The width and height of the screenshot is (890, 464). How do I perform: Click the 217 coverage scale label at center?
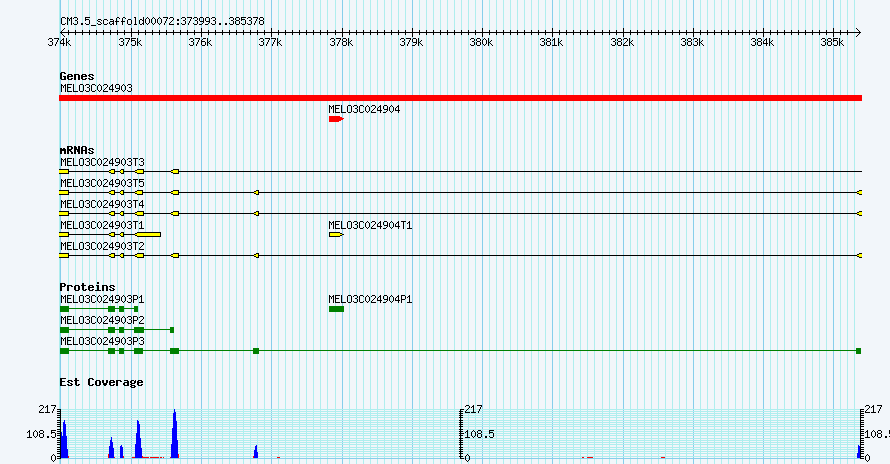pos(473,409)
